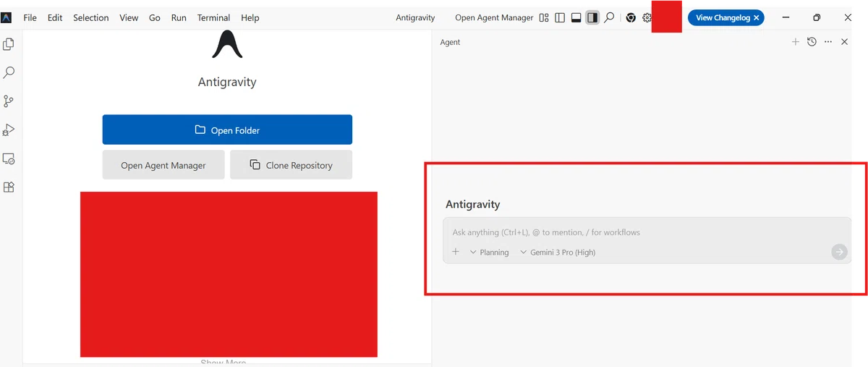Expand the Gemini 3 Pro (High) model dropdown
This screenshot has width=868, height=367.
pos(558,252)
